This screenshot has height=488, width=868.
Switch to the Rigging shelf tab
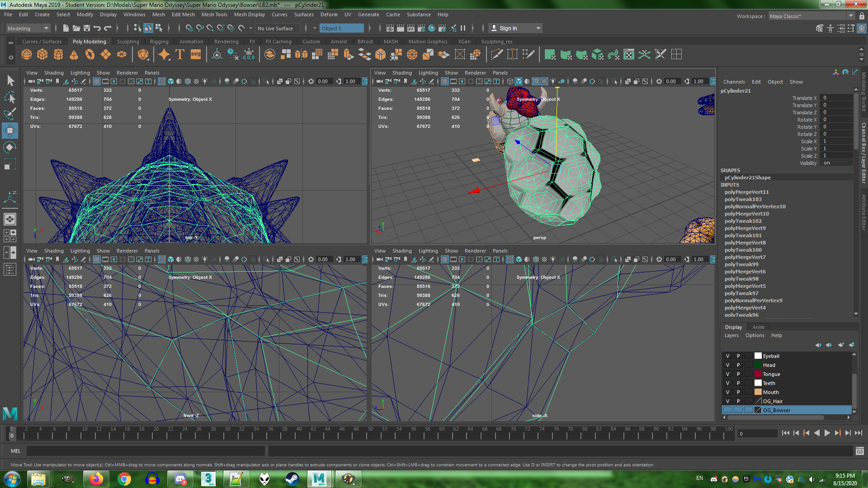click(x=159, y=42)
